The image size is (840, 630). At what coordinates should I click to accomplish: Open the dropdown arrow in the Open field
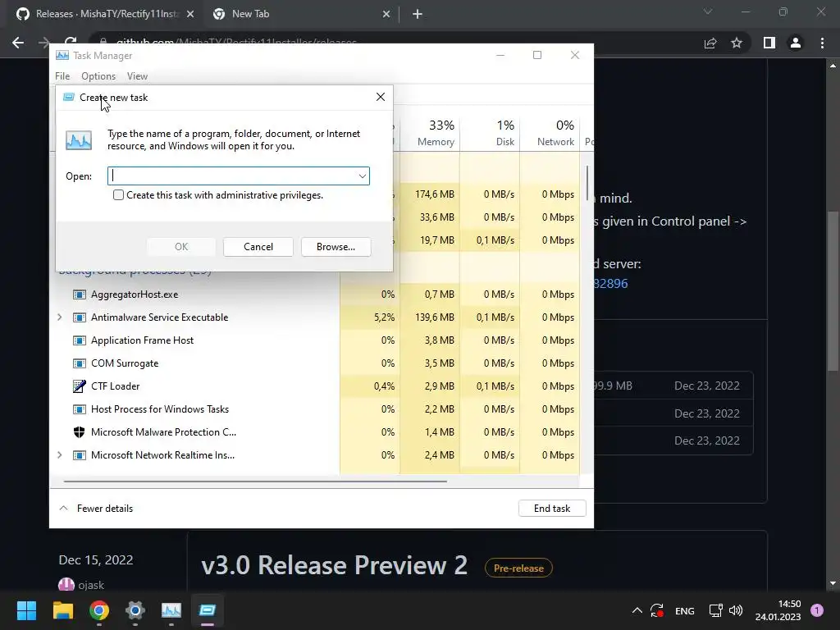(362, 176)
